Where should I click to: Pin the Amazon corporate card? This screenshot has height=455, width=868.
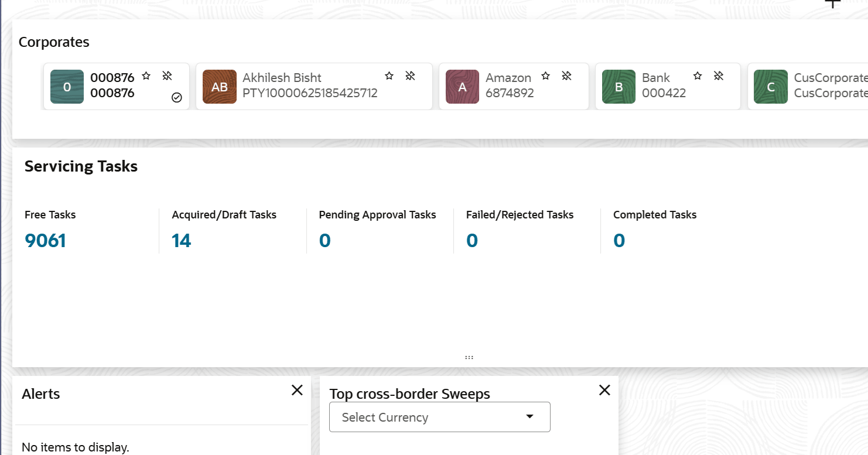pyautogui.click(x=566, y=76)
